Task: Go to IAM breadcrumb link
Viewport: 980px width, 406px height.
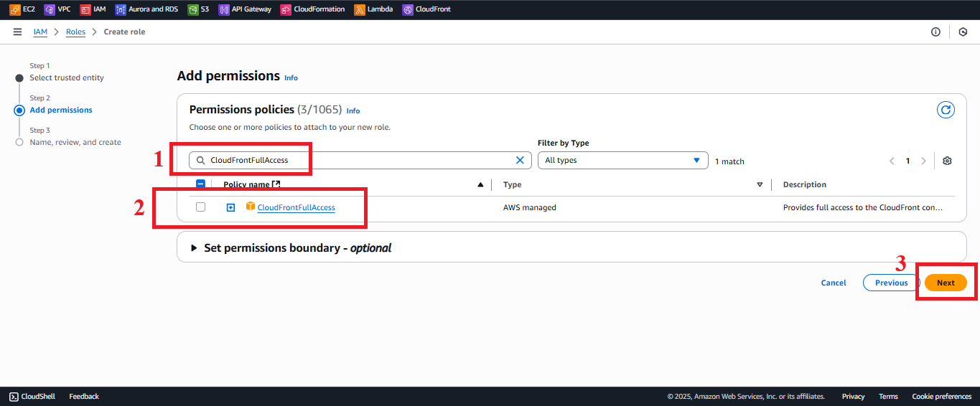Action: coord(40,32)
